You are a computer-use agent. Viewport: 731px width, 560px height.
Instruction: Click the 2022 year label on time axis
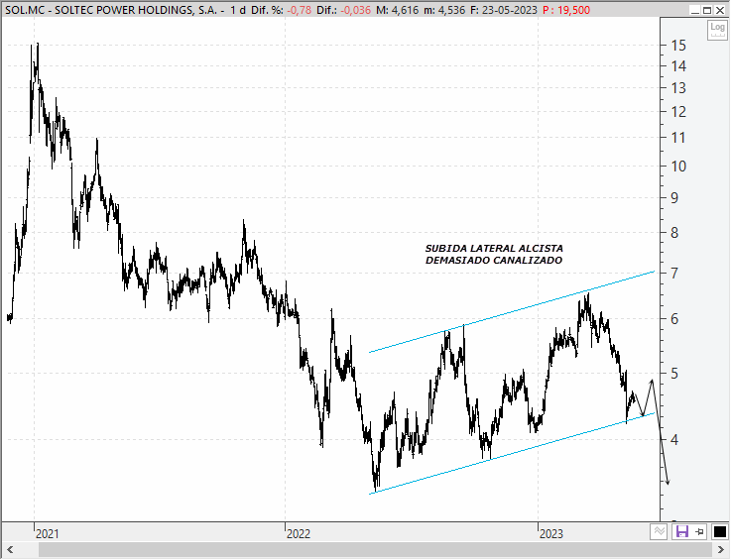click(x=299, y=534)
